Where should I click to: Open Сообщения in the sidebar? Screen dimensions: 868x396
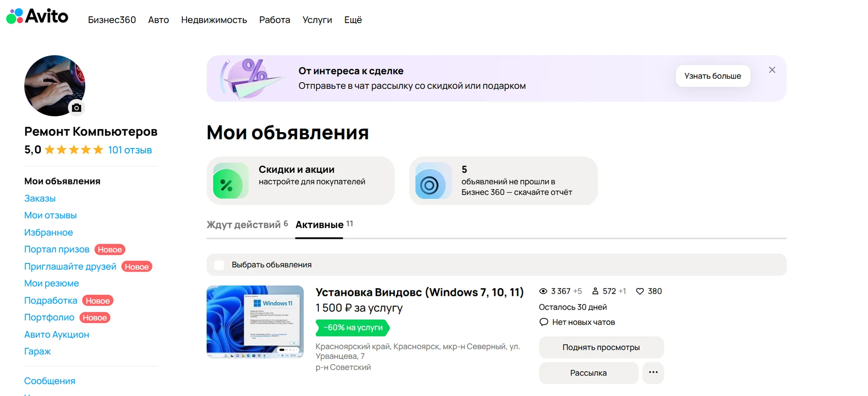click(50, 381)
